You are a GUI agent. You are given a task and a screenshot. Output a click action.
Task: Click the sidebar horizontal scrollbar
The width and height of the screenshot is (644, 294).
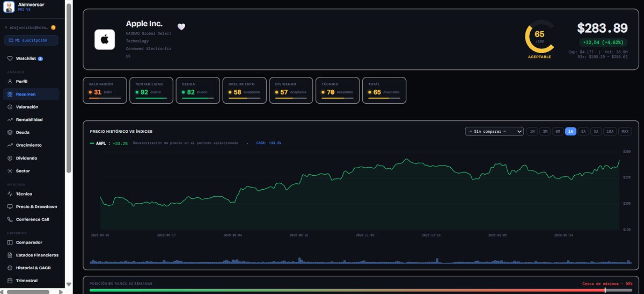tap(27, 292)
